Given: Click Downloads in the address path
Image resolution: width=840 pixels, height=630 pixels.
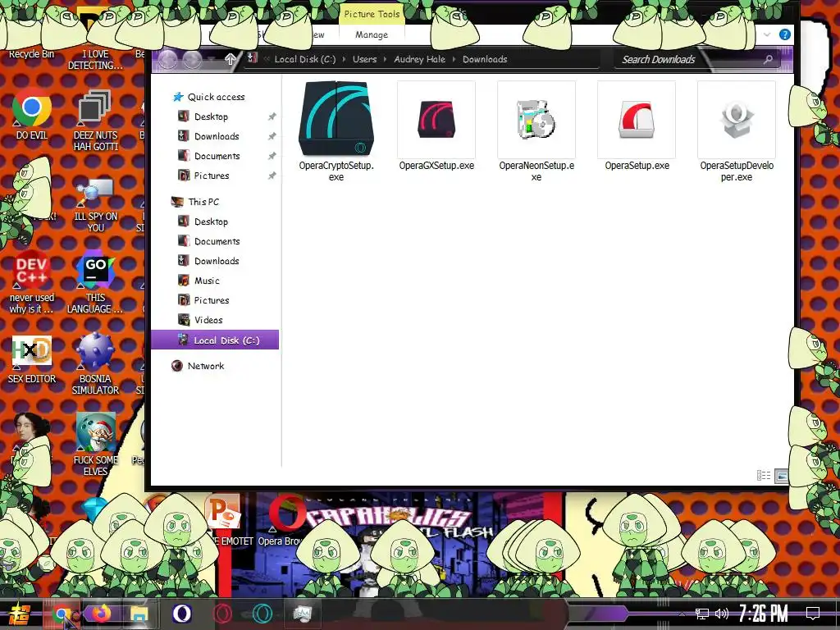Looking at the screenshot, I should [485, 59].
